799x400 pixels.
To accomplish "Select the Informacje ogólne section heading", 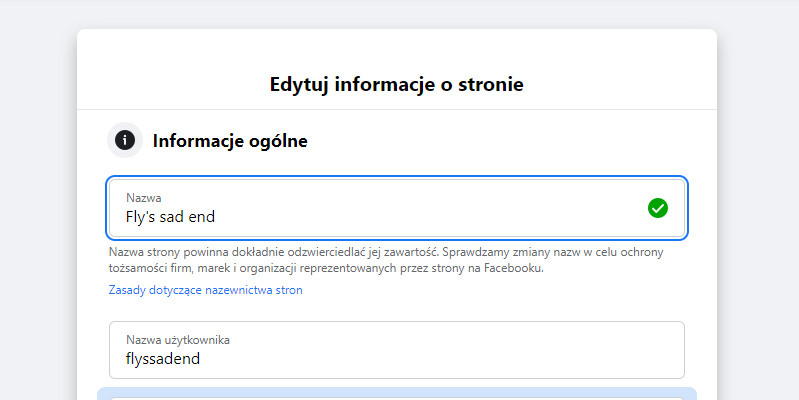I will [230, 141].
